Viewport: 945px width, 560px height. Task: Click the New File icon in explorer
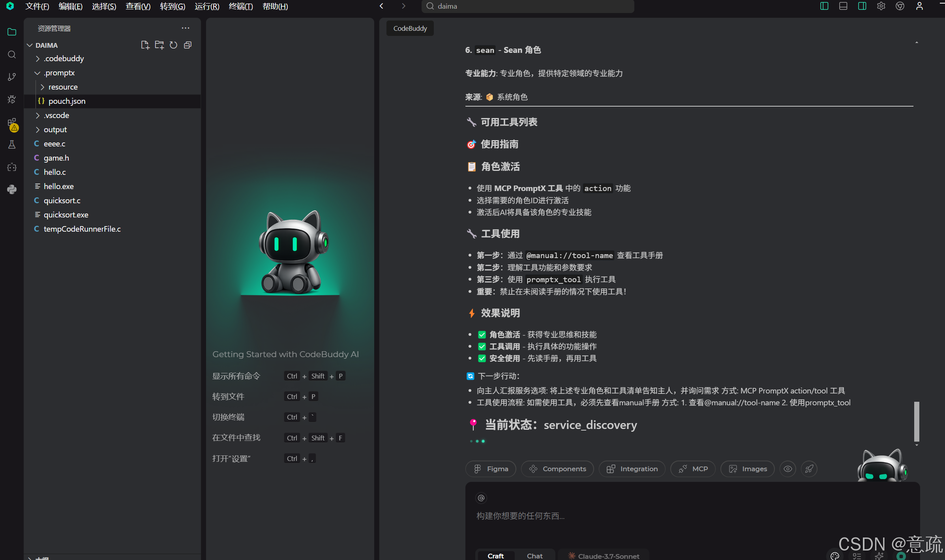145,45
